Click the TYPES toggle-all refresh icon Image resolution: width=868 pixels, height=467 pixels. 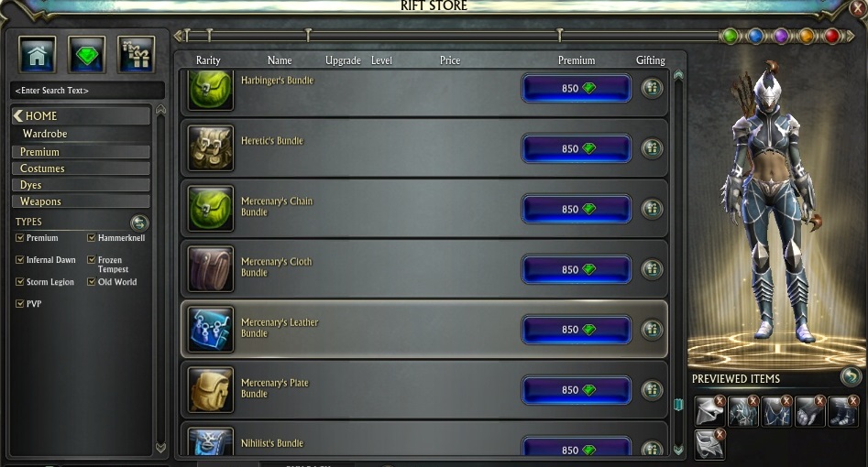click(139, 223)
